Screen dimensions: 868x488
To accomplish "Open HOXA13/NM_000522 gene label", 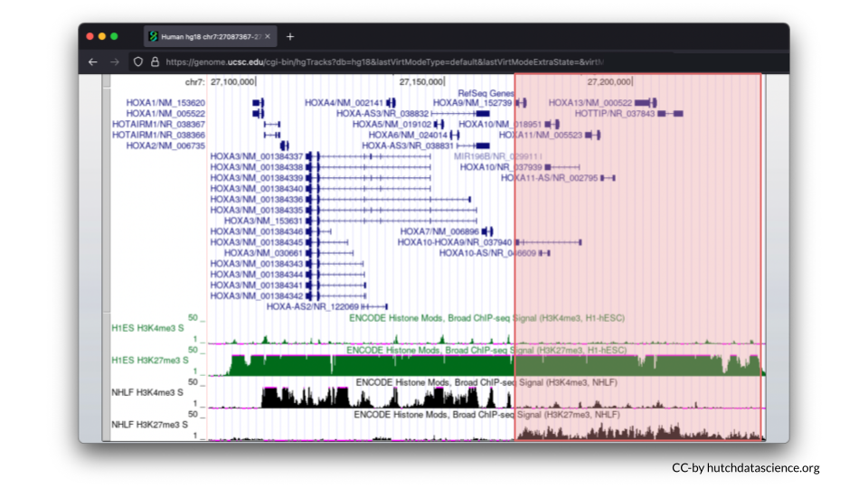I will coord(590,103).
